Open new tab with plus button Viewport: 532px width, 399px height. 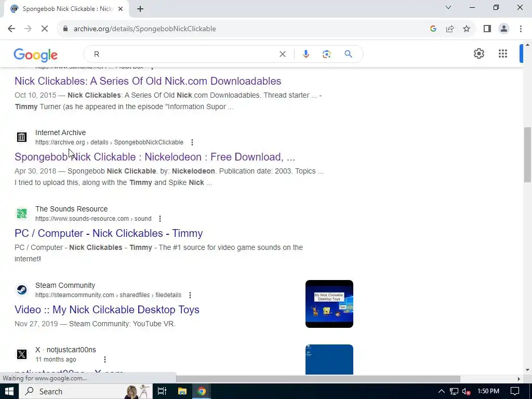tap(140, 9)
